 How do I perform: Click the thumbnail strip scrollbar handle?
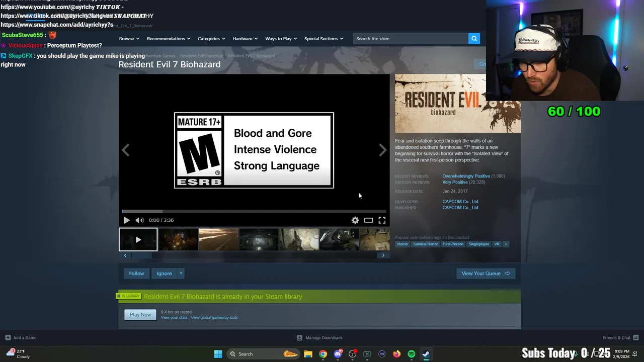pyautogui.click(x=141, y=255)
